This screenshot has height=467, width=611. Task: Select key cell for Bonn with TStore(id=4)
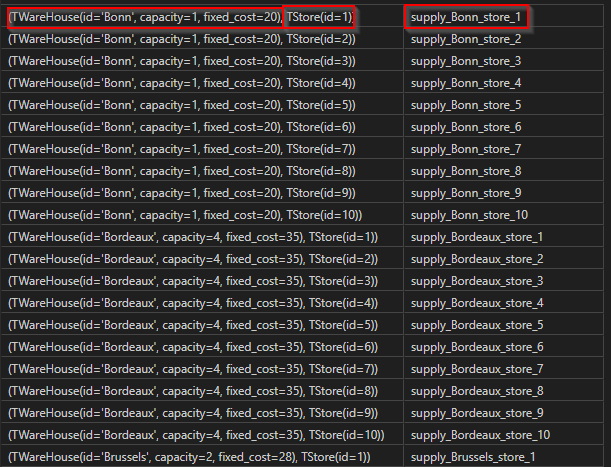click(202, 83)
